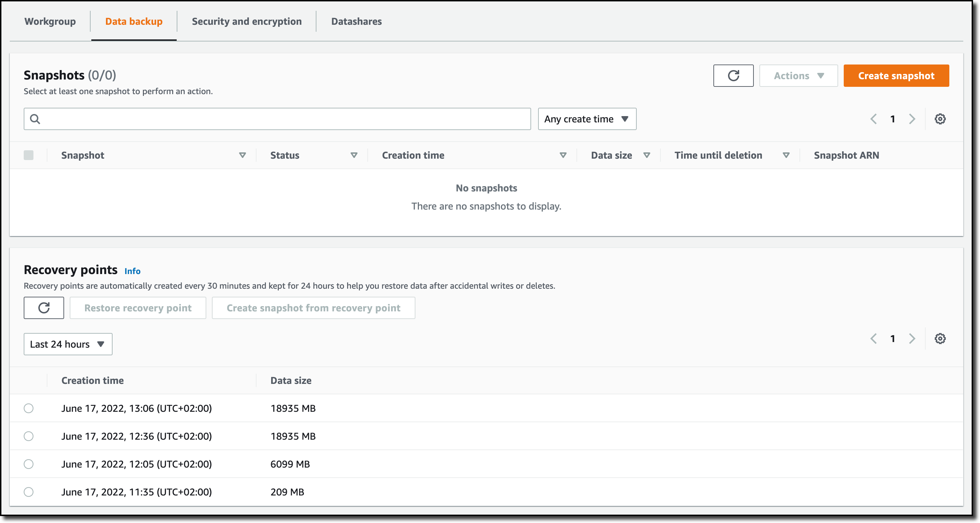Open the Datashares tab
The image size is (980, 523).
(356, 21)
